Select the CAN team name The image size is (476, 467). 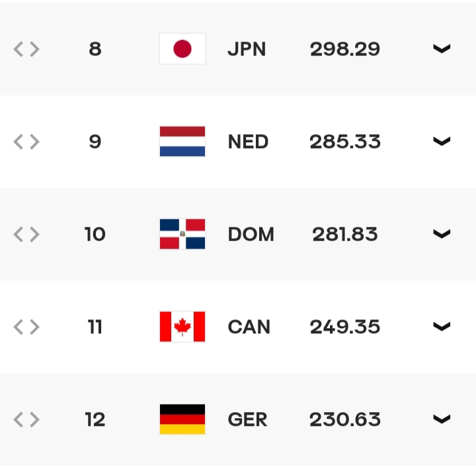point(249,327)
